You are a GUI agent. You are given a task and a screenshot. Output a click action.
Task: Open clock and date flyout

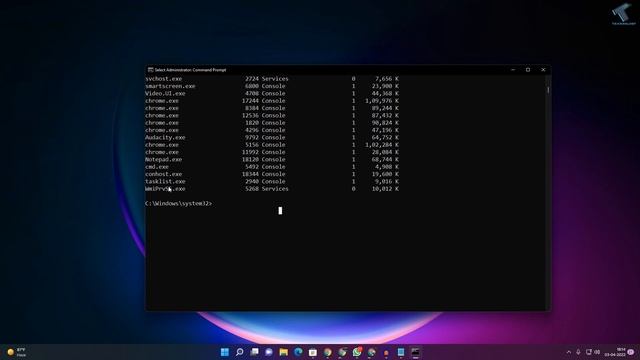(x=616, y=352)
